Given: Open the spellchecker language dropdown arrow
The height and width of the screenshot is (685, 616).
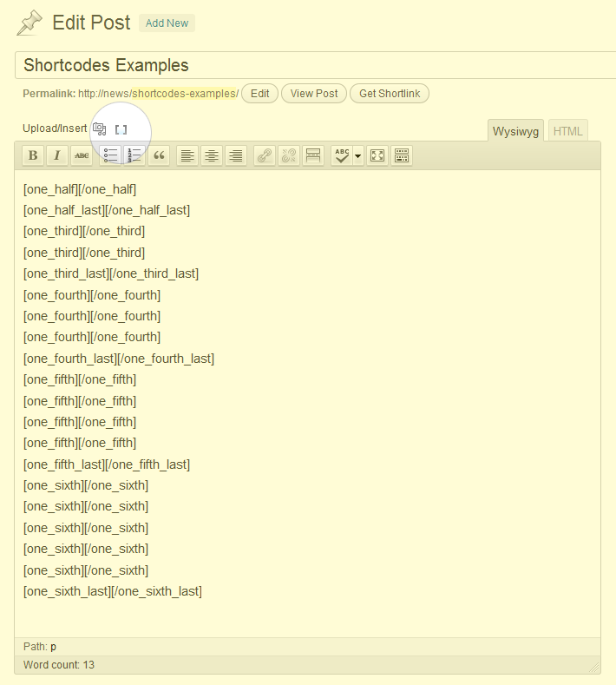Looking at the screenshot, I should tap(357, 155).
